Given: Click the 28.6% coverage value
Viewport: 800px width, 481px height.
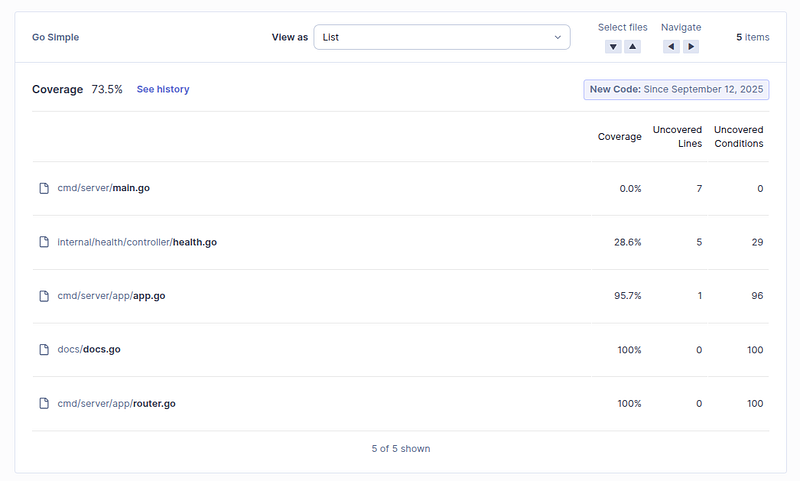Looking at the screenshot, I should 628,242.
